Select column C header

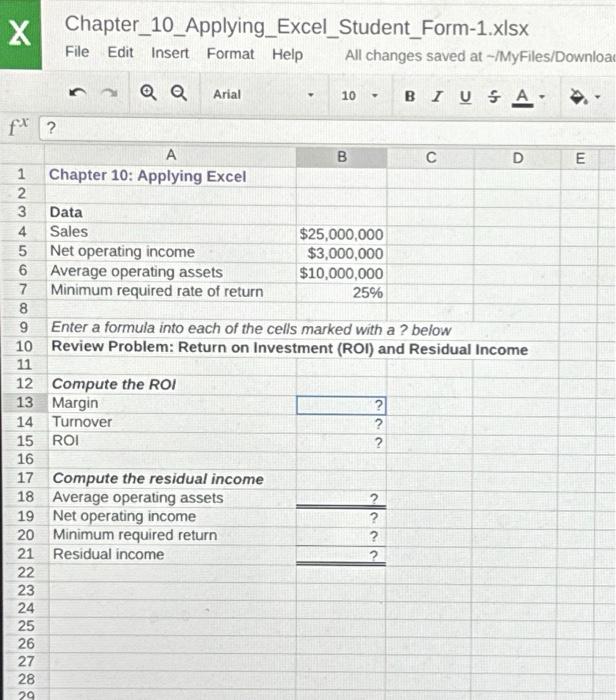pyautogui.click(x=431, y=158)
